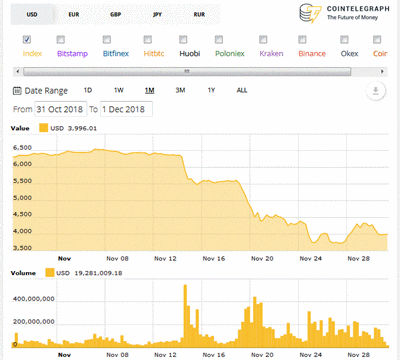Click the Date Range calendar icon
Viewport: 400px width, 360px height.
(17, 91)
